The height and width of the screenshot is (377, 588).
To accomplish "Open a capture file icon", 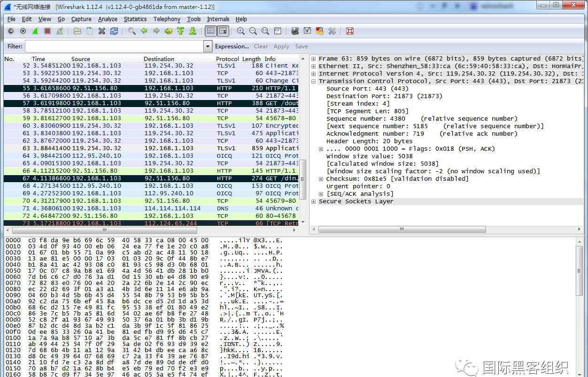I will pos(77,31).
